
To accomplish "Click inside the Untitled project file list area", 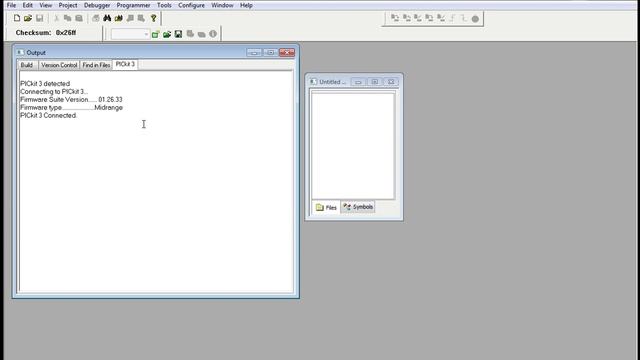I will point(353,146).
